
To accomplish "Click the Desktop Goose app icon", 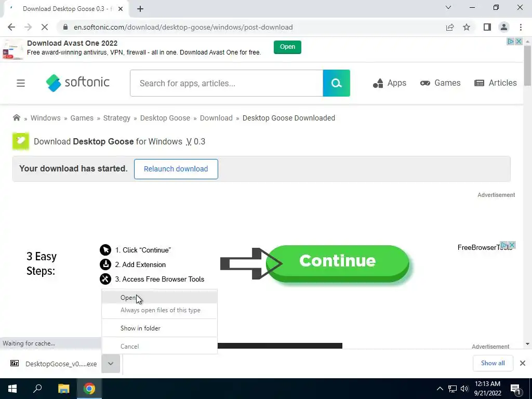I will 21,141.
